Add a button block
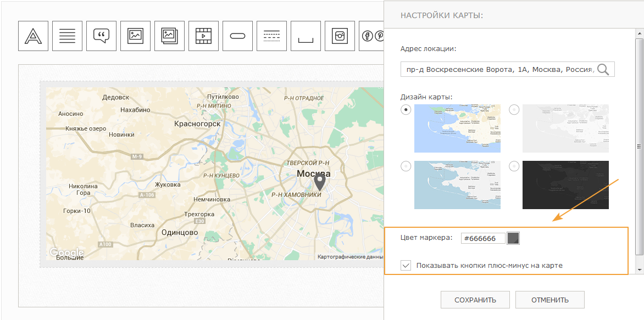The height and width of the screenshot is (320, 644). point(238,36)
